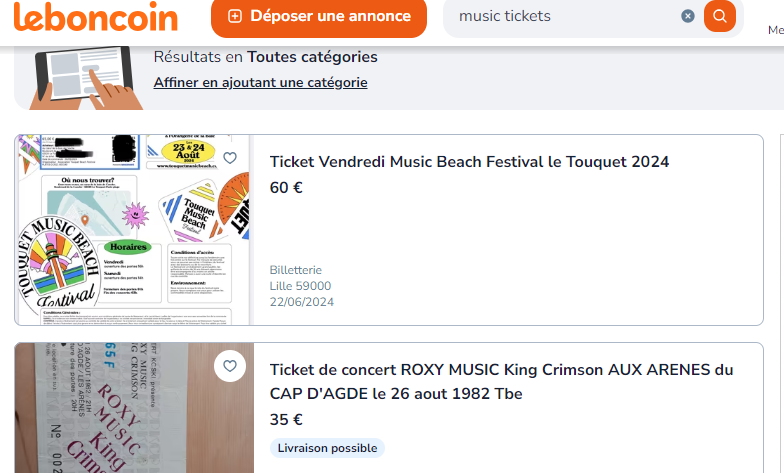This screenshot has width=784, height=473.
Task: Click the leboncoin logo
Action: point(96,17)
